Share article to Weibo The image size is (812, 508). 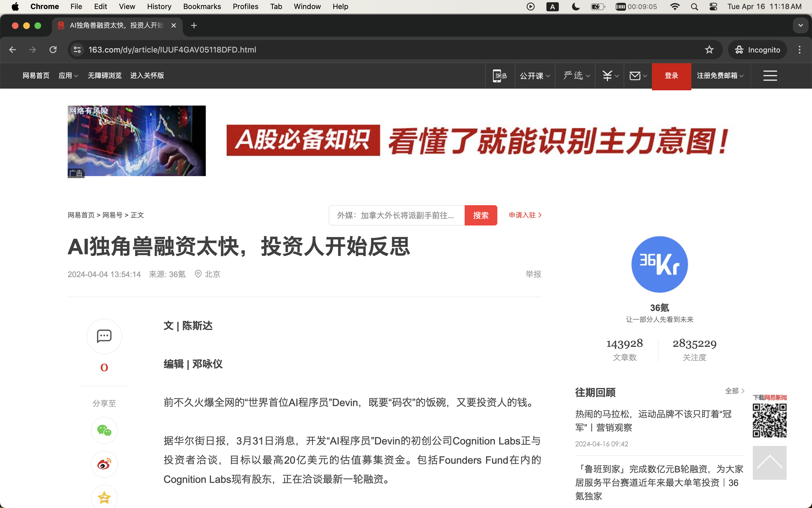(104, 464)
